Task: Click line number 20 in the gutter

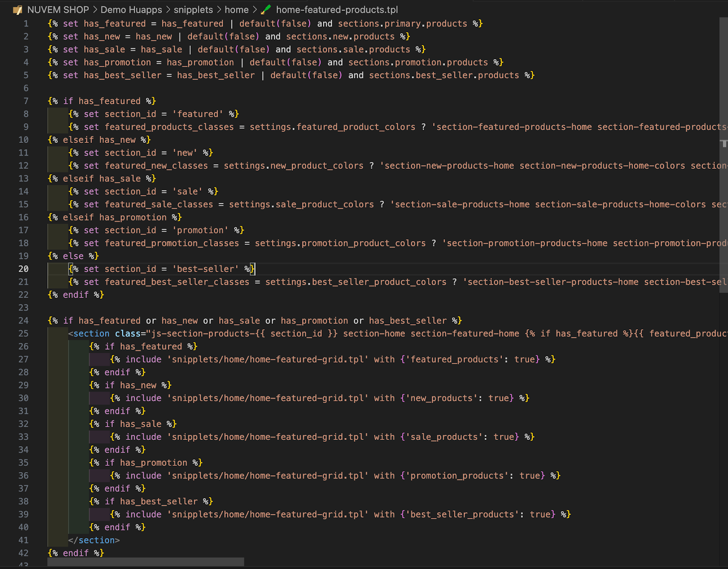Action: click(x=24, y=269)
